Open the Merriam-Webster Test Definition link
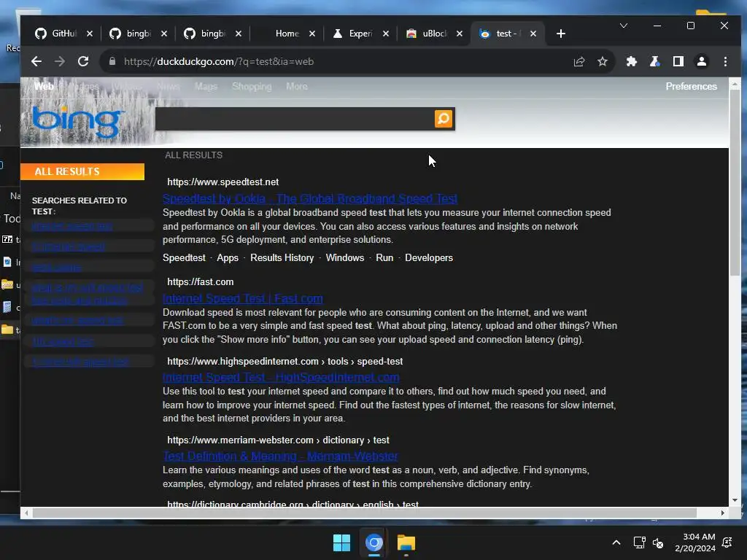This screenshot has height=560, width=747. pos(280,456)
